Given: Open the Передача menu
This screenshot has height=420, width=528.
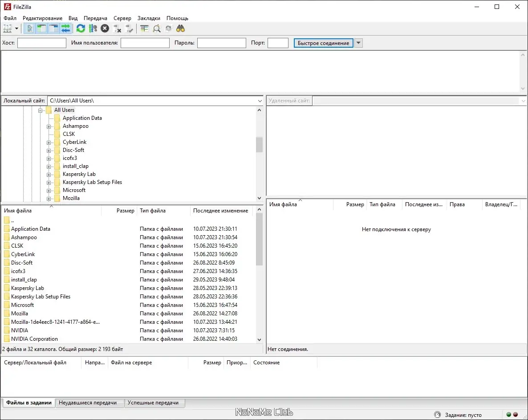Looking at the screenshot, I should (x=95, y=18).
